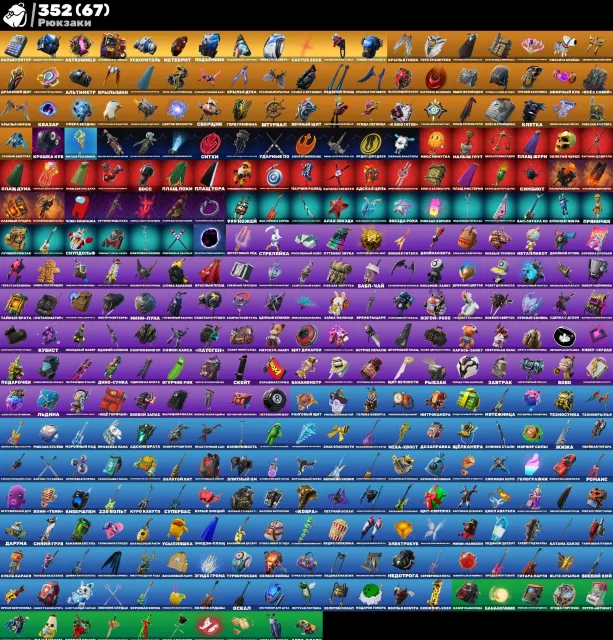
Task: Select the Оскал back bling
Action: 242,595
